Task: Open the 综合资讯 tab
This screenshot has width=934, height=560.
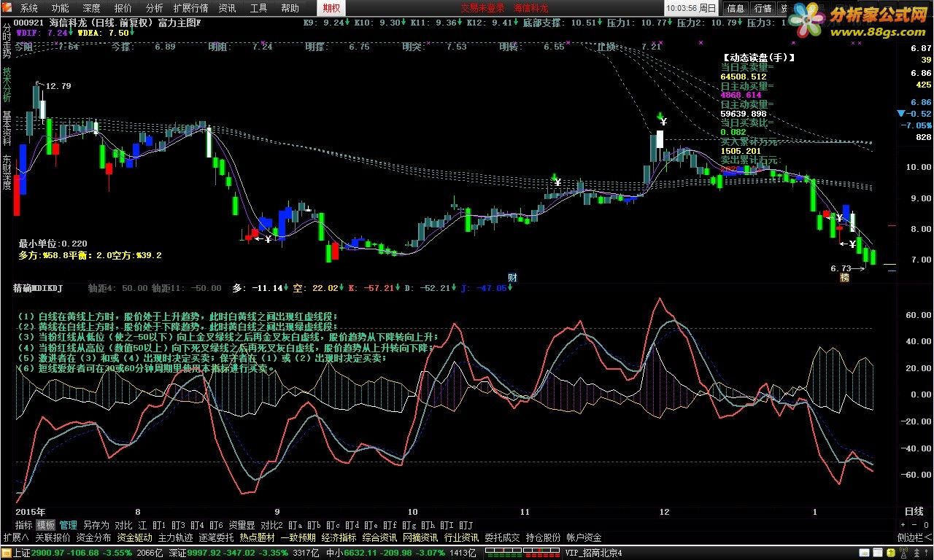Action: [380, 538]
